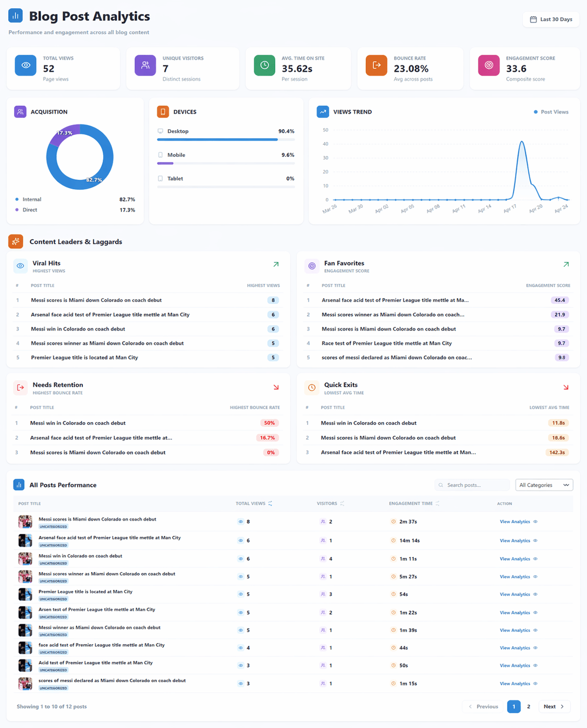Click the Mobile usage progress bar

coord(226,163)
